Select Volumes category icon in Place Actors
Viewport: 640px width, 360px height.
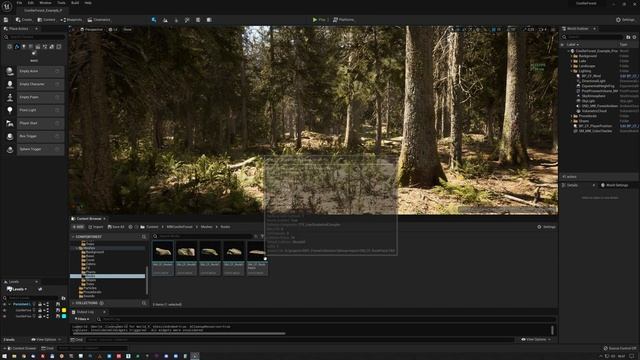pos(52,47)
